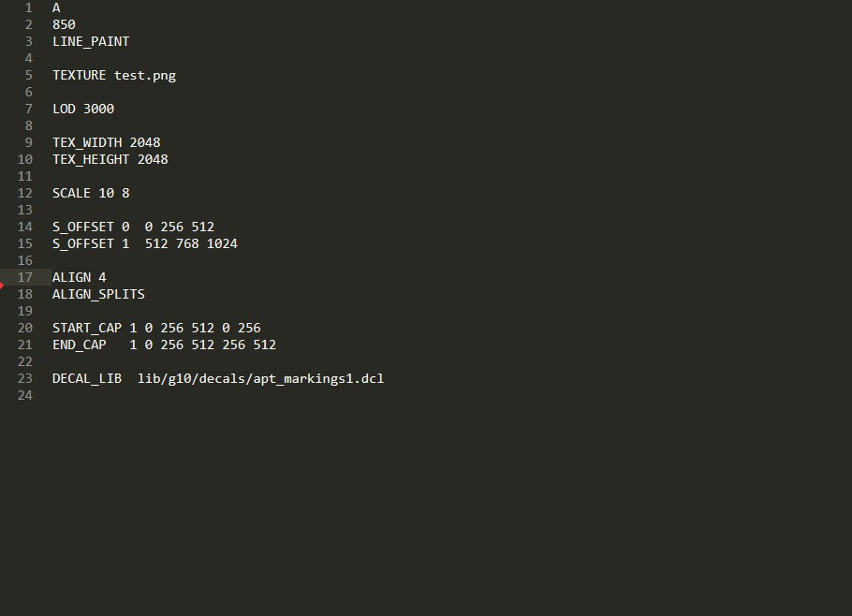Click the START_CAP line

click(x=156, y=328)
